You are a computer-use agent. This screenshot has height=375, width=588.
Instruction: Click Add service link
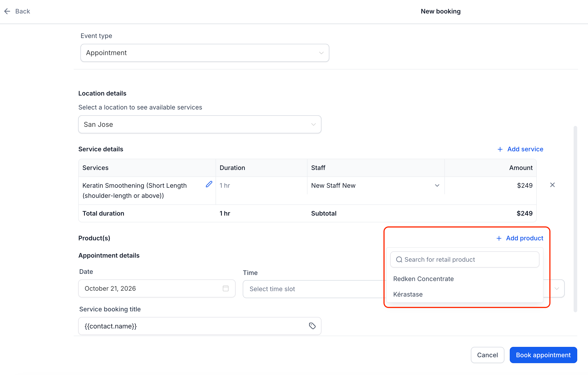520,149
